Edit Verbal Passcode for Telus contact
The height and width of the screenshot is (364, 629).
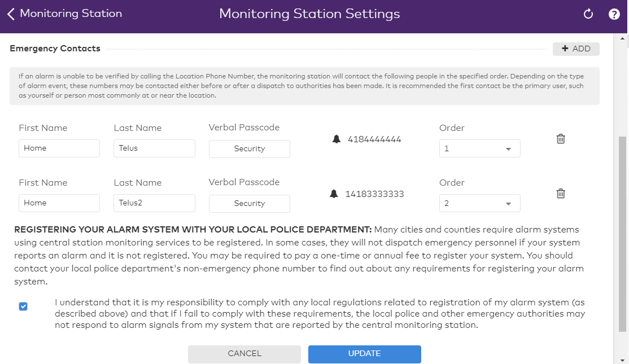pos(249,149)
